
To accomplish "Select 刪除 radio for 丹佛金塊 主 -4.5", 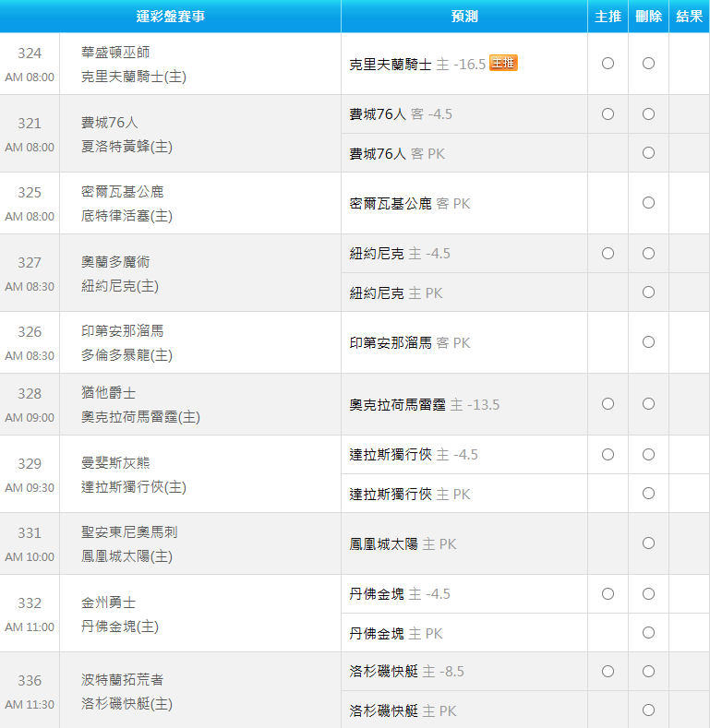I will (x=648, y=593).
